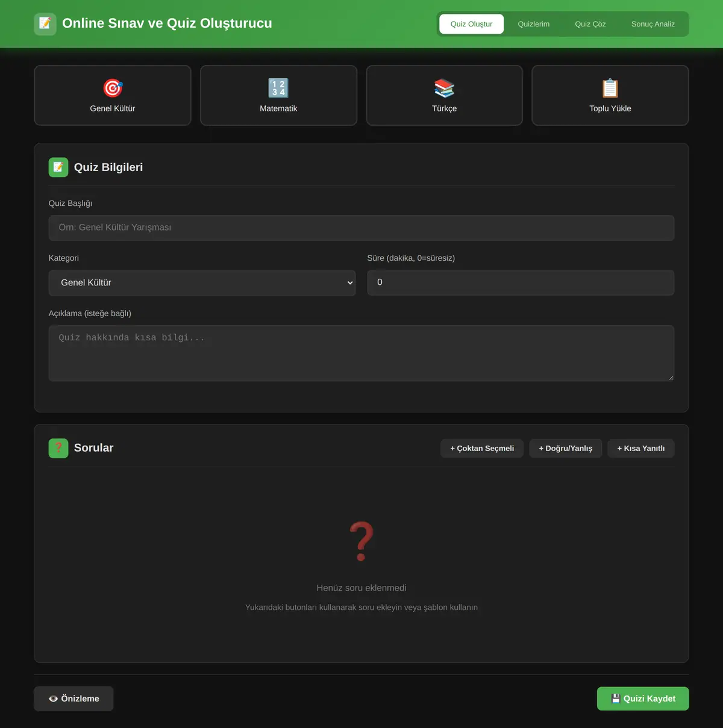
Task: Select the Türkçe books icon template
Action: pos(444,89)
